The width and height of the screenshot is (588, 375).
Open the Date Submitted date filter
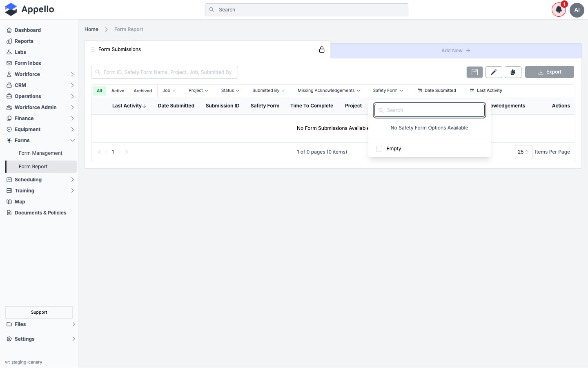tap(437, 91)
